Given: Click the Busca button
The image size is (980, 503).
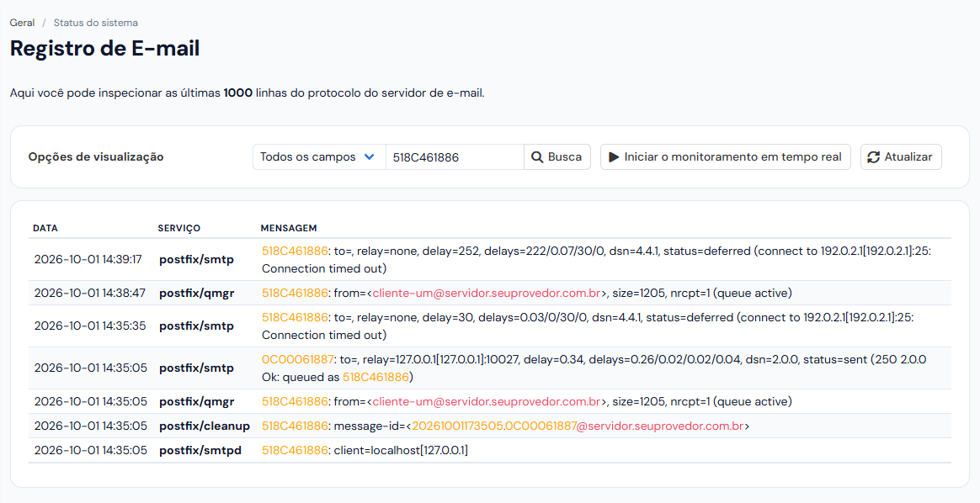Looking at the screenshot, I should [557, 157].
